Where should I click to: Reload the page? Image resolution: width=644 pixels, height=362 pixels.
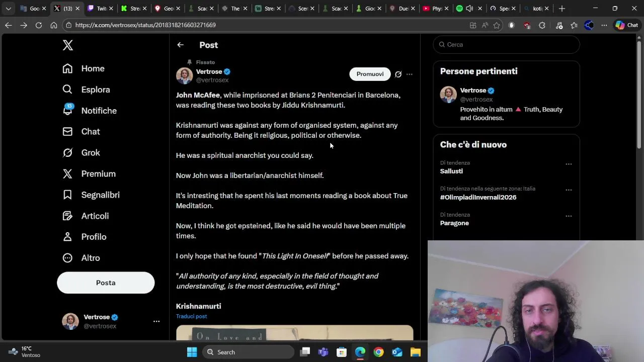pyautogui.click(x=39, y=25)
